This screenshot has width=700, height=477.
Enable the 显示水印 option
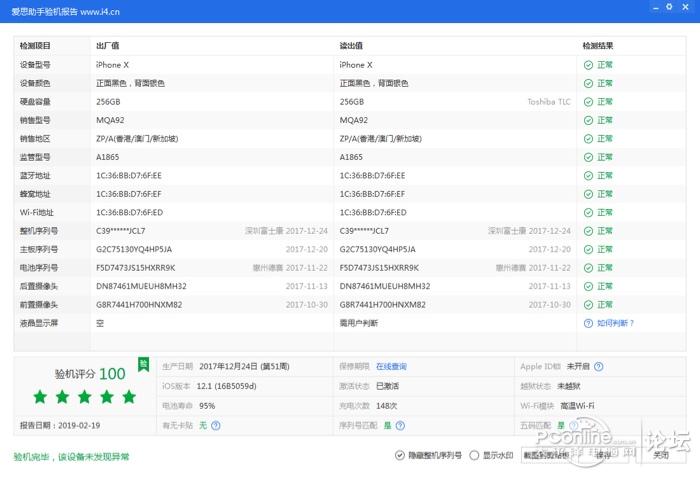[x=474, y=455]
